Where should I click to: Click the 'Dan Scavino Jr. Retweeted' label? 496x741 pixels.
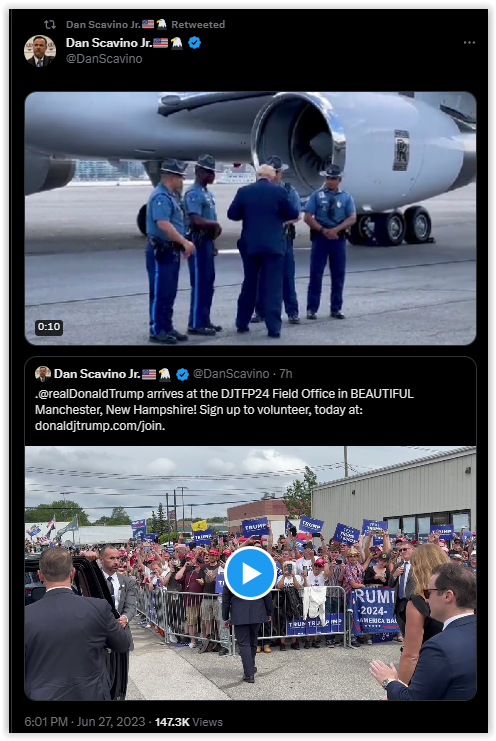[145, 24]
